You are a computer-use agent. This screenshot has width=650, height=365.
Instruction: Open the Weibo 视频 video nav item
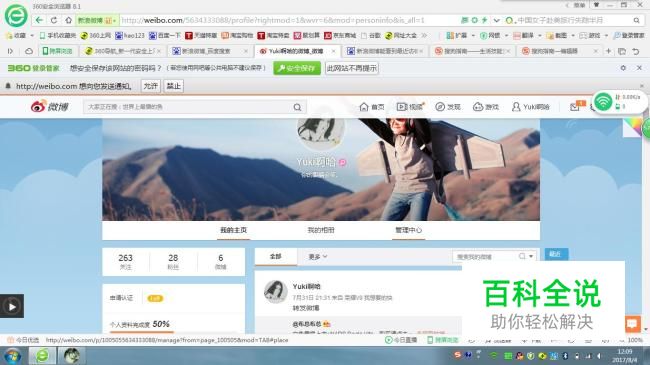click(x=410, y=107)
